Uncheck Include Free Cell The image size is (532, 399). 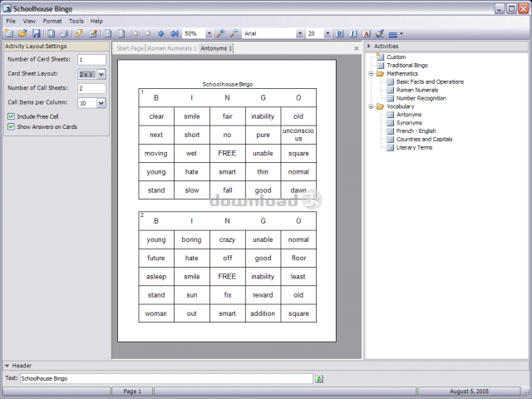point(11,116)
